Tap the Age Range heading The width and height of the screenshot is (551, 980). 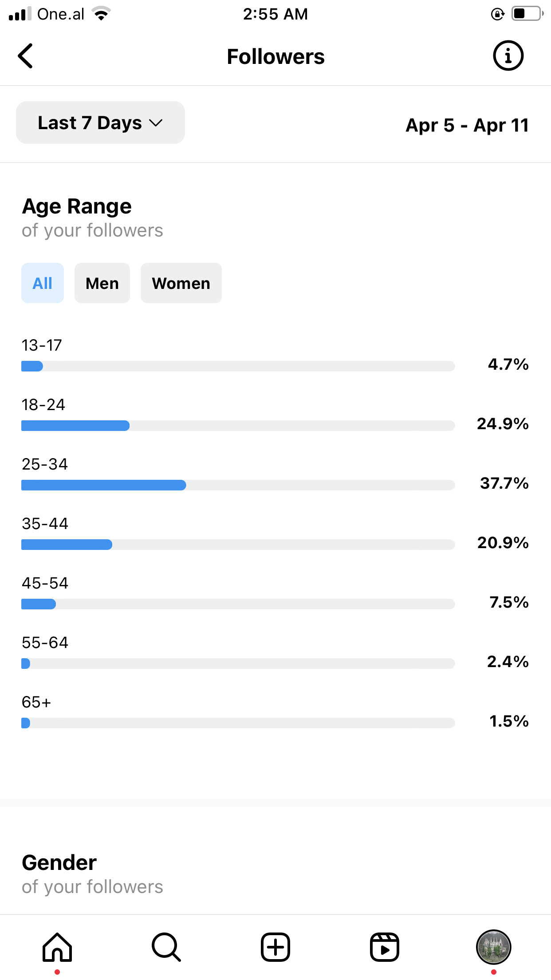point(77,206)
